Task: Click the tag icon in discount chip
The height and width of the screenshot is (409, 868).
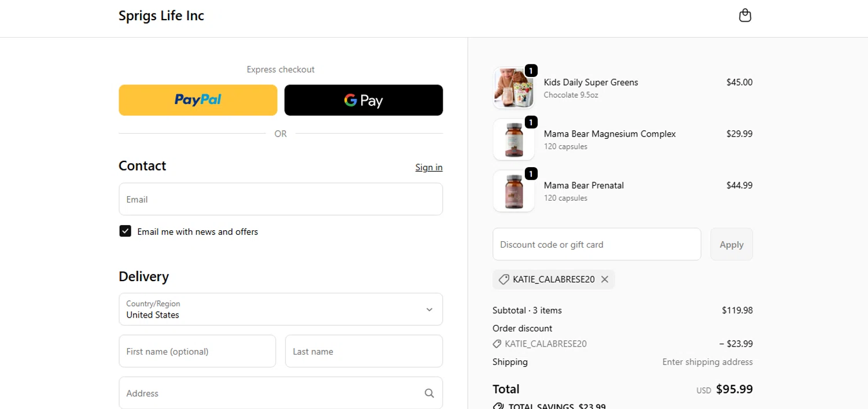Action: pos(504,279)
